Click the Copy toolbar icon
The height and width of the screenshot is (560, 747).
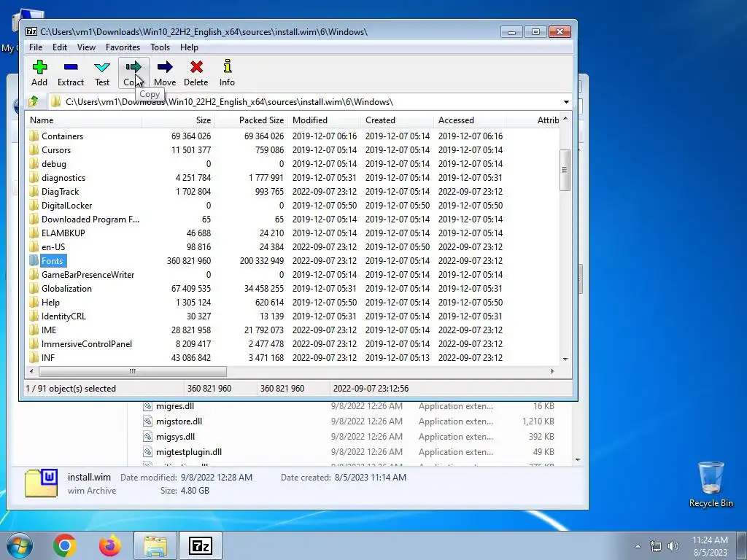pyautogui.click(x=134, y=73)
